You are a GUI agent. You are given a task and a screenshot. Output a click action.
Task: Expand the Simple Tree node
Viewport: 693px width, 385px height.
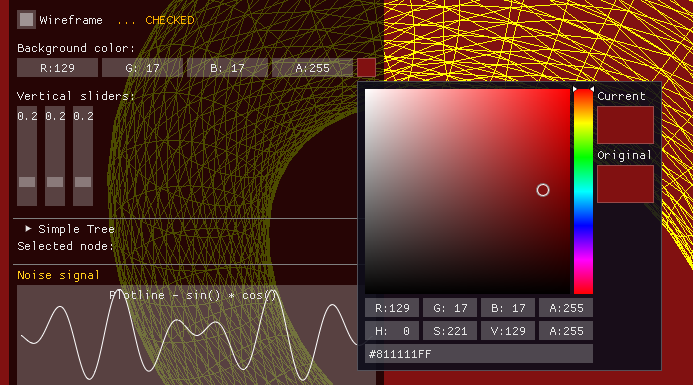click(28, 229)
